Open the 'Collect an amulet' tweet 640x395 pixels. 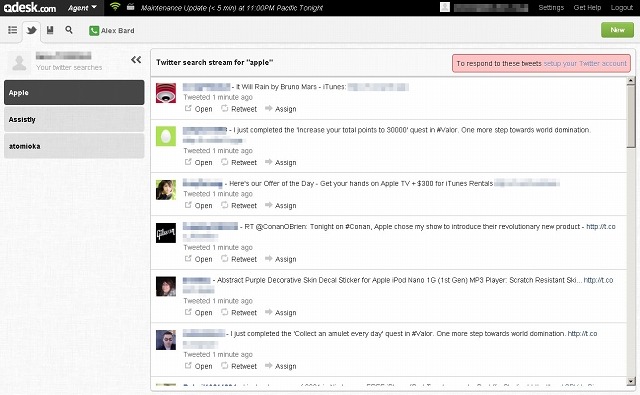pos(199,366)
